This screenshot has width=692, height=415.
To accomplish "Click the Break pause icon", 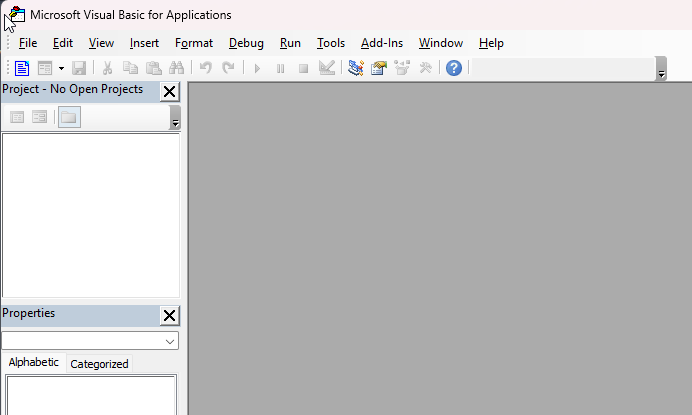I will [280, 68].
